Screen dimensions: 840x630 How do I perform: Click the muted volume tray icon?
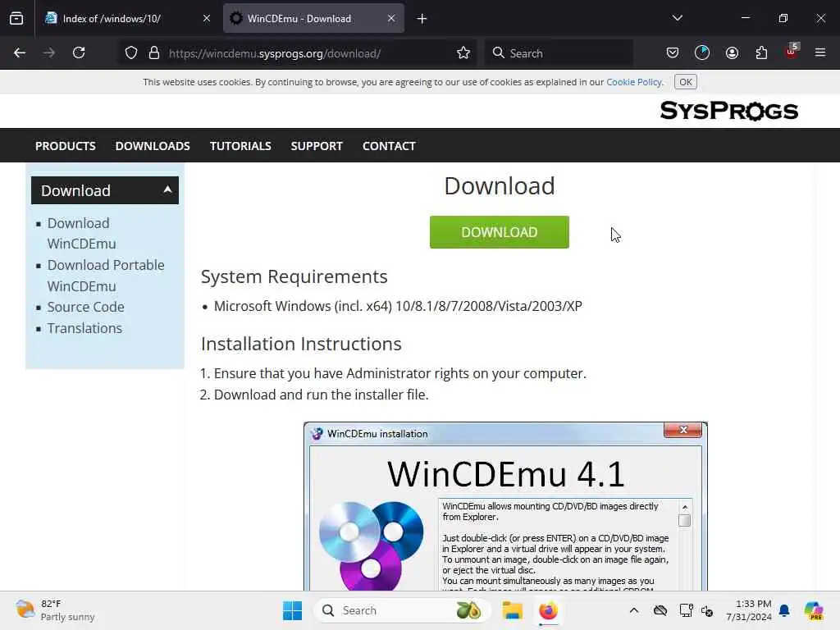[x=707, y=610]
